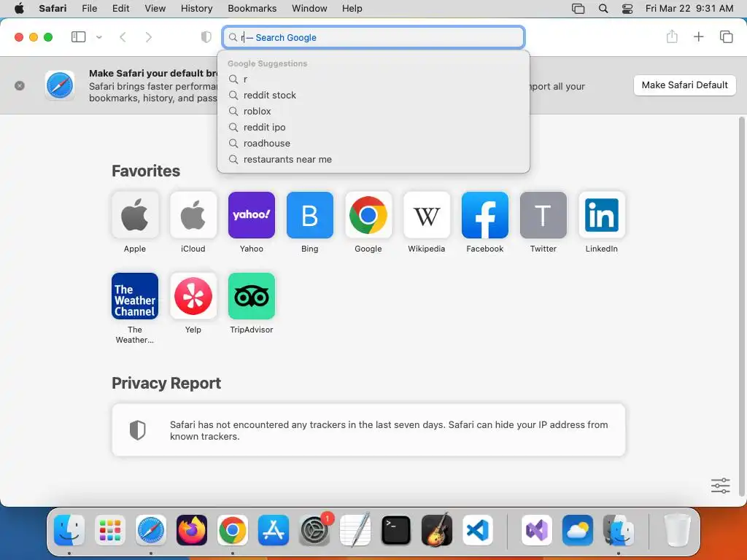Open System Settings from the Dock
The width and height of the screenshot is (747, 560).
coord(314,530)
